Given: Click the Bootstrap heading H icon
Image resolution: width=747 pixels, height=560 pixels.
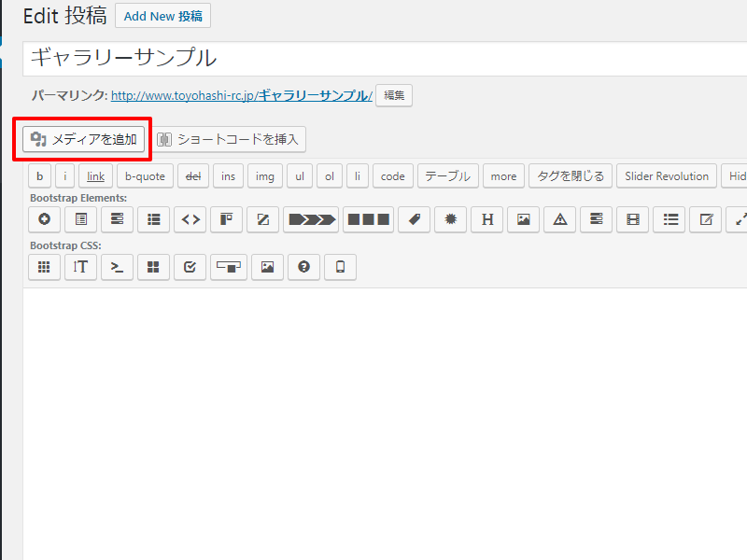Looking at the screenshot, I should tap(486, 219).
